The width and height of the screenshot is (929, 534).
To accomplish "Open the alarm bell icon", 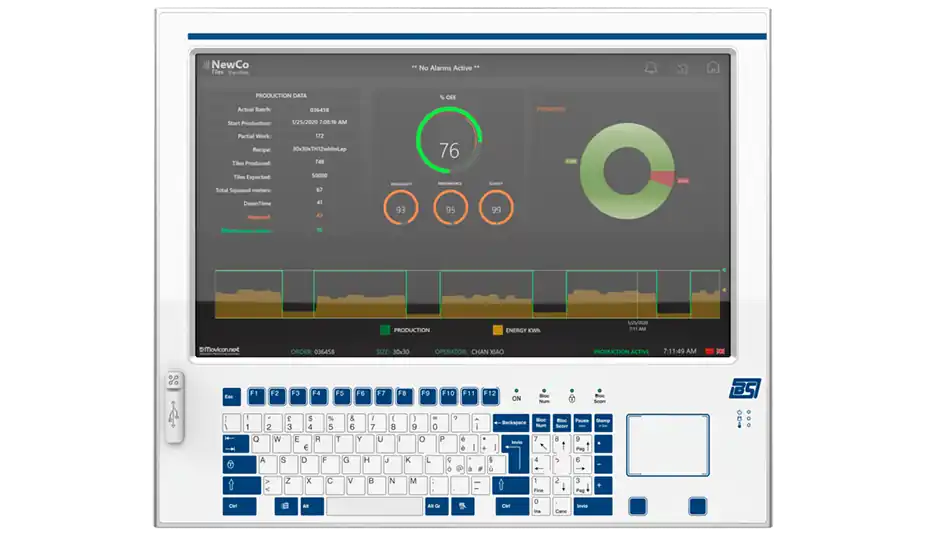I will click(651, 68).
